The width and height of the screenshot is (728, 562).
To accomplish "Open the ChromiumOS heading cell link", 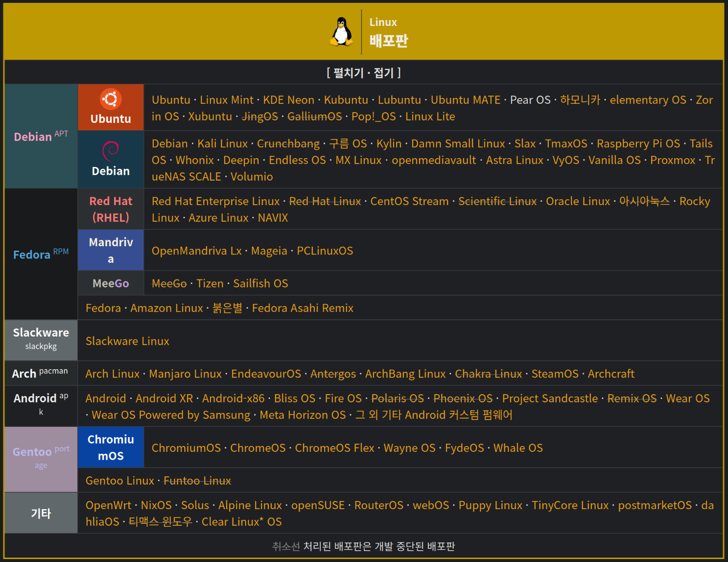I will pos(111,447).
